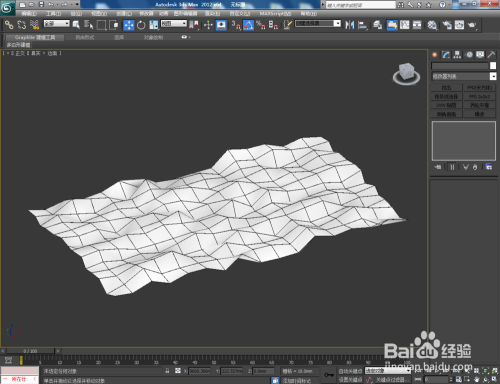Screen dimensions: 500x384
Task: Switch to the Freeform ribbon tab
Action: click(85, 37)
